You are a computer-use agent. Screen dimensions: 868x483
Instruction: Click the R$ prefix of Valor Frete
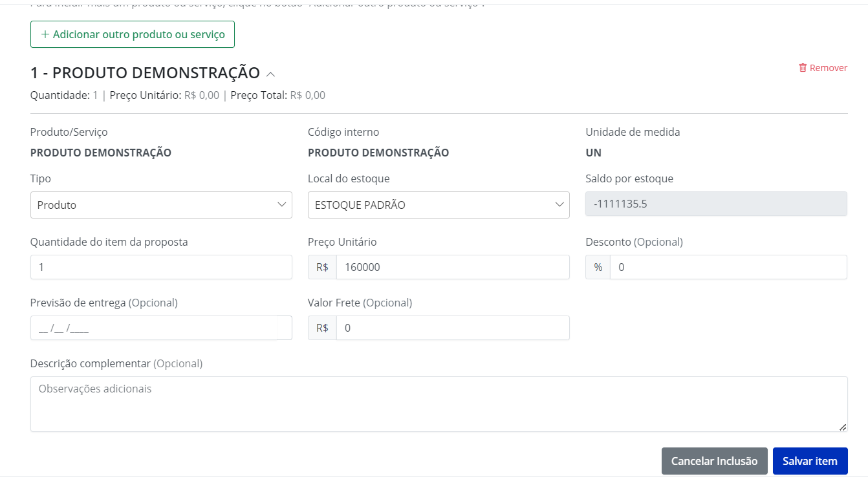[x=322, y=328]
